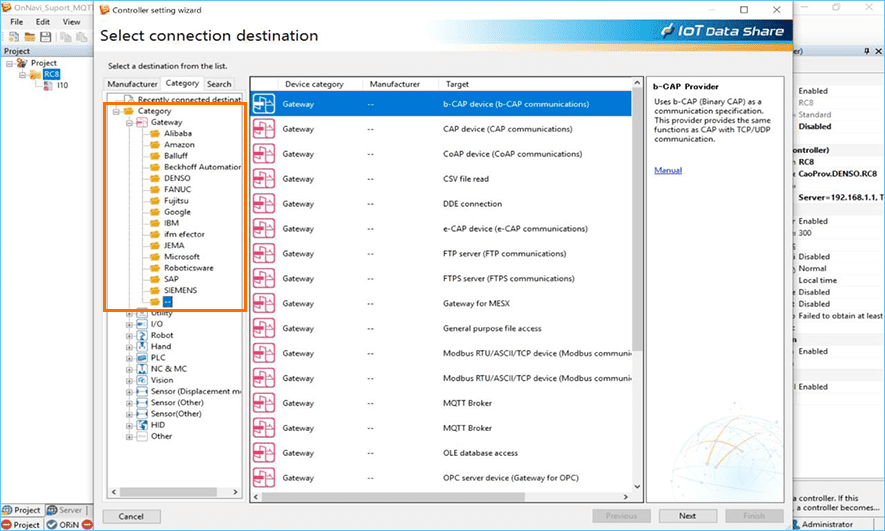Expand the I/O tree node
885x531 pixels.
click(129, 324)
